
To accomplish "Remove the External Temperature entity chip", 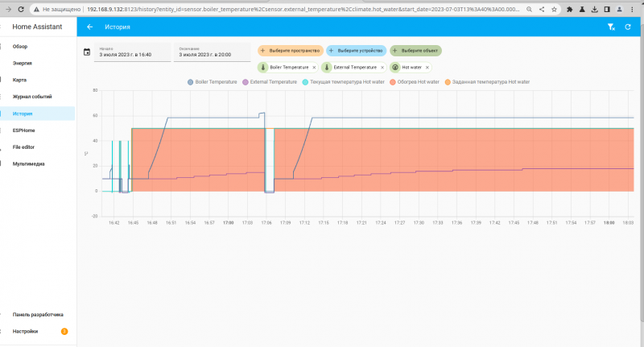I will click(382, 68).
